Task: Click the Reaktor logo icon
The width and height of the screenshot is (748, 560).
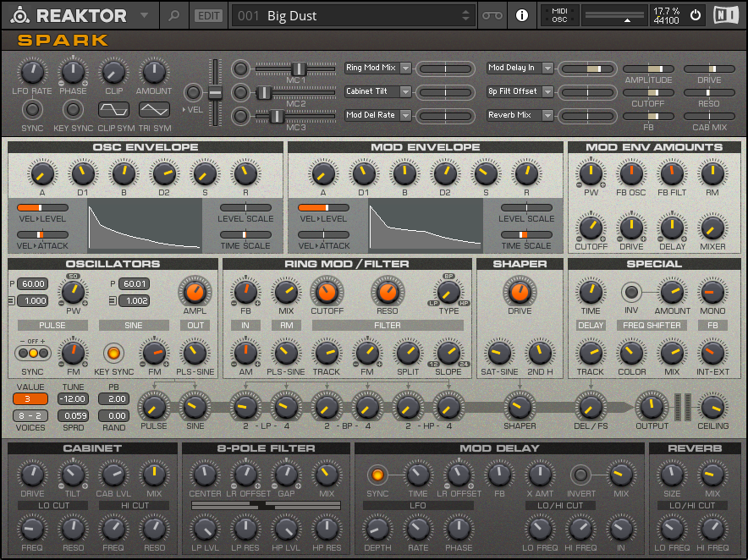Action: pyautogui.click(x=20, y=15)
